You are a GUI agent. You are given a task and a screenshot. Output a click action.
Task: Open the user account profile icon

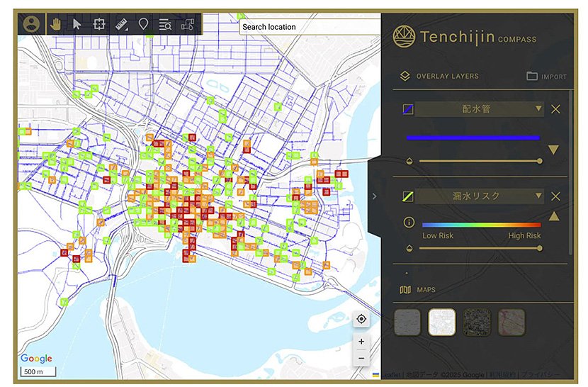(x=31, y=24)
